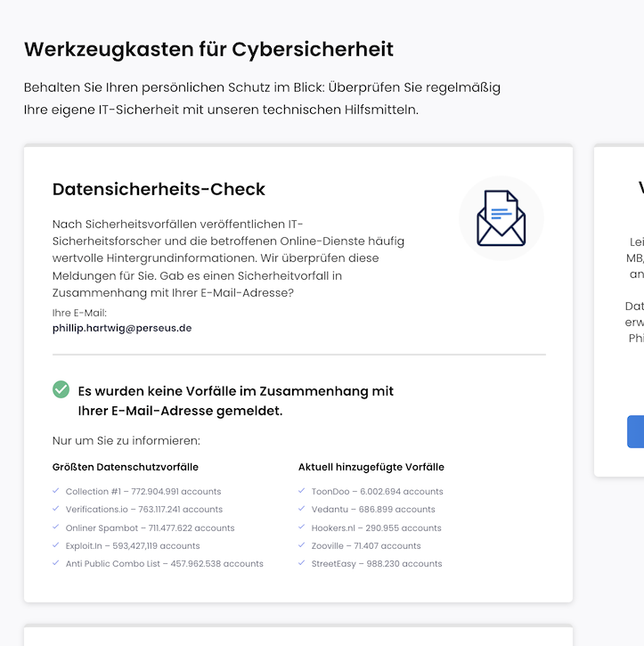Open the Anti Public Combo List entry

point(164,564)
